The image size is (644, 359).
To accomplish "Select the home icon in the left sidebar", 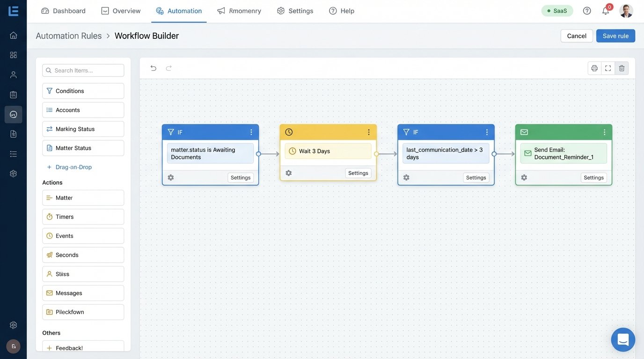I will point(11,34).
